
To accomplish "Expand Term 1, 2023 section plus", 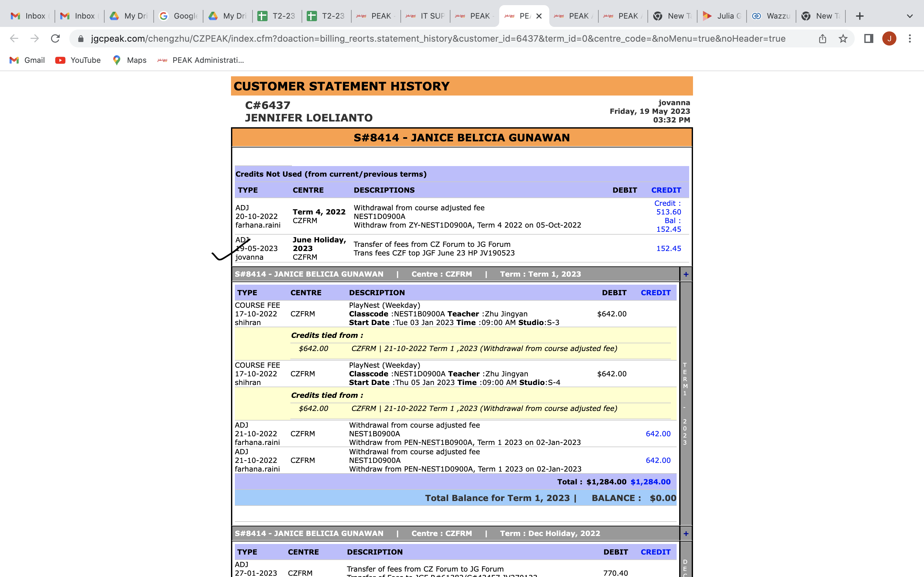I will point(686,274).
